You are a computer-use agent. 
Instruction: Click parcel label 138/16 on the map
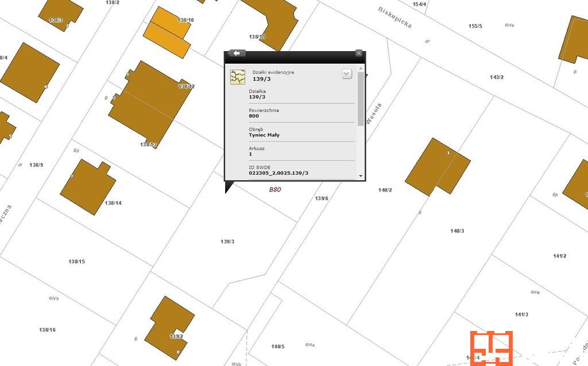point(47,330)
